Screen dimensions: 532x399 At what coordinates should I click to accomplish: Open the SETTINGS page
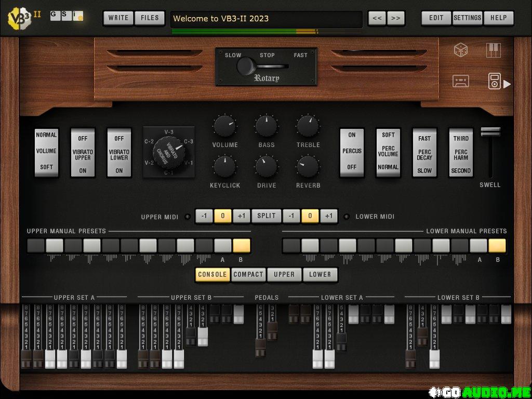[467, 18]
